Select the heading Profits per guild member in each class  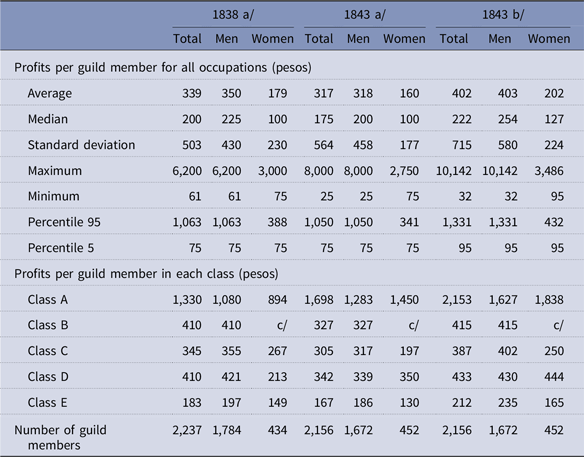pos(146,274)
